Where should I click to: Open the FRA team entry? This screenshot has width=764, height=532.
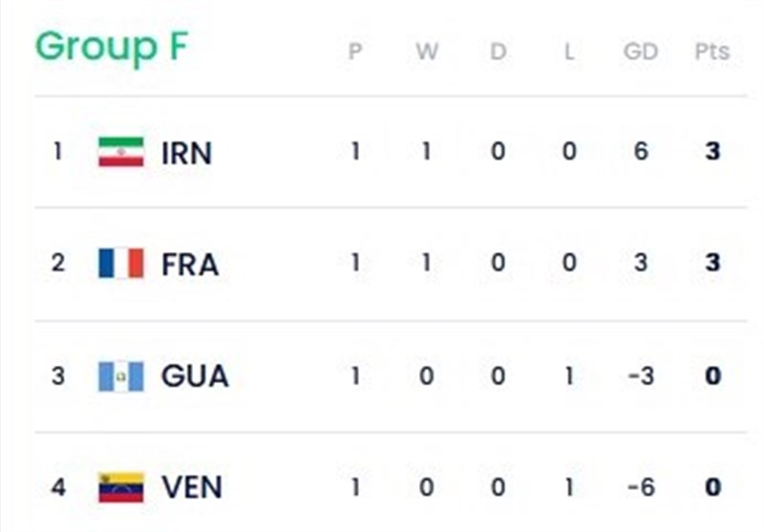tap(190, 265)
